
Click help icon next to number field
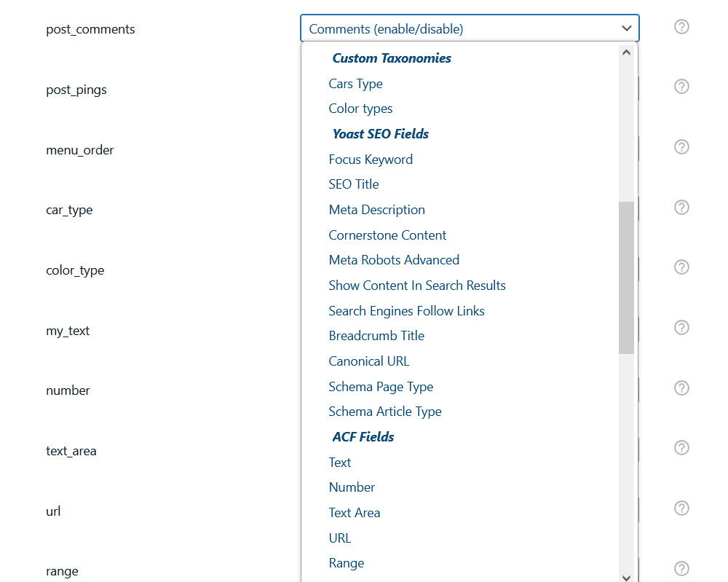681,388
